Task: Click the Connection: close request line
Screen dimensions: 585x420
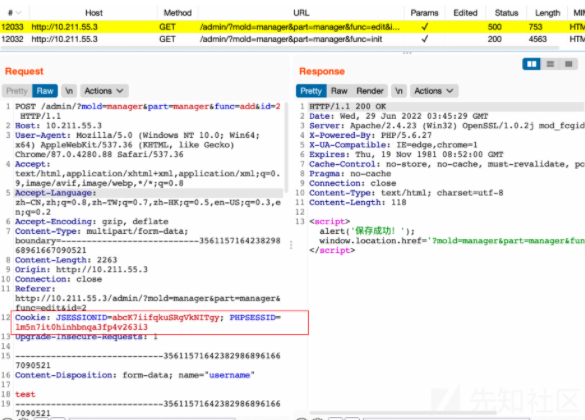Action: pos(58,279)
